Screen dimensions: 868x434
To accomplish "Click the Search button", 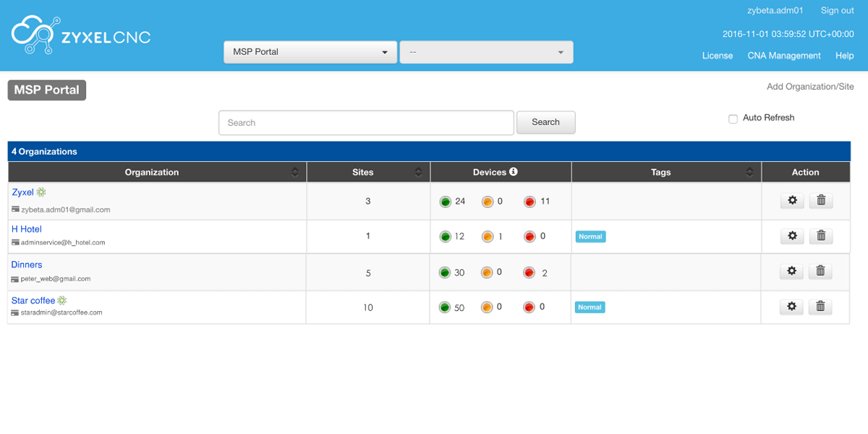I will (545, 122).
